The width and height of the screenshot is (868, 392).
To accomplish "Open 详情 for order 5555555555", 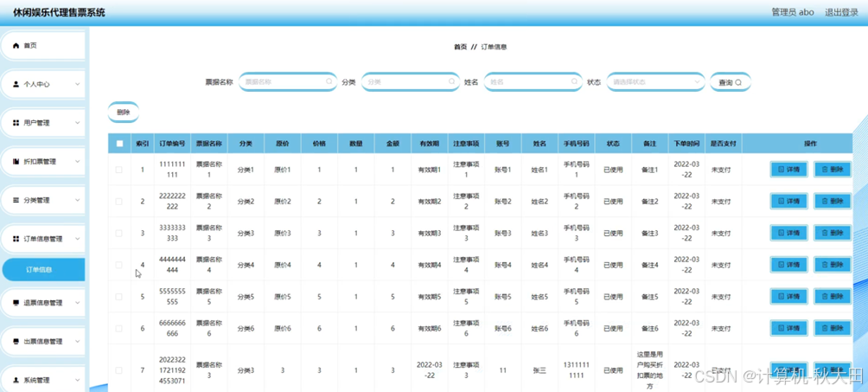I will pyautogui.click(x=788, y=297).
